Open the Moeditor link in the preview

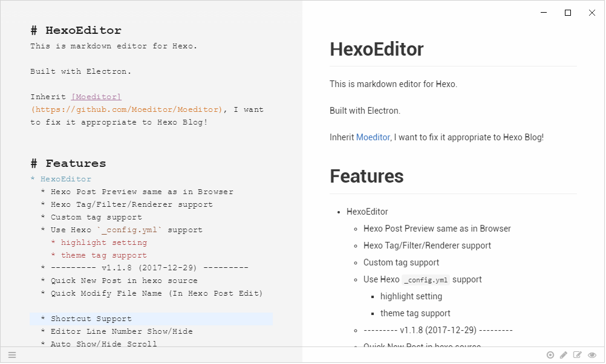coord(373,137)
